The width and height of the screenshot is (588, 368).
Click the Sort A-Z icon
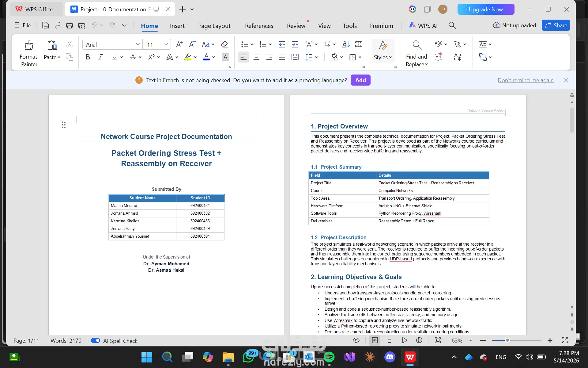pos(346,44)
